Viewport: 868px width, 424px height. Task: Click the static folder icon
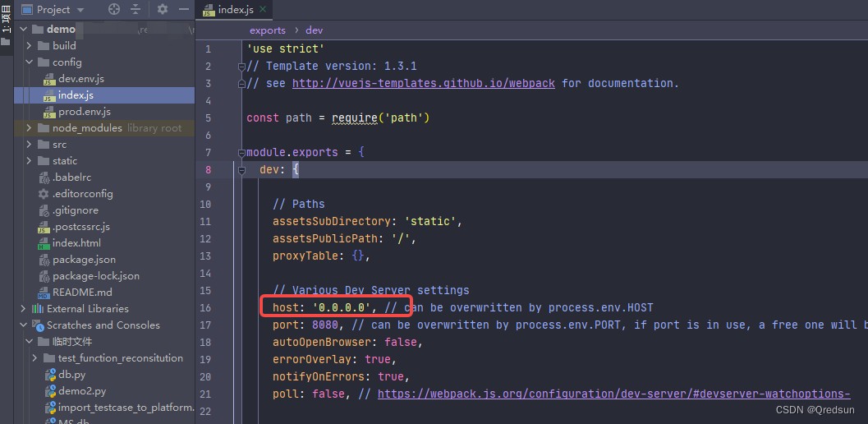(44, 161)
